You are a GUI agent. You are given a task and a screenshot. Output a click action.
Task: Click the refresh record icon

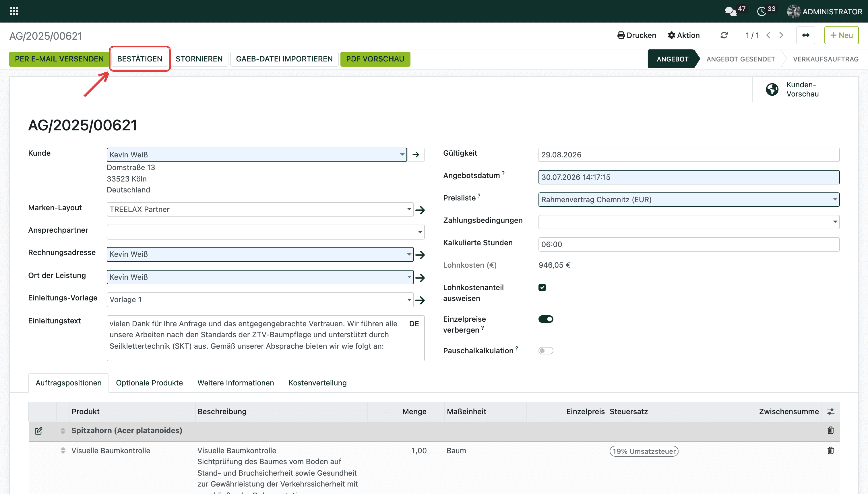724,35
